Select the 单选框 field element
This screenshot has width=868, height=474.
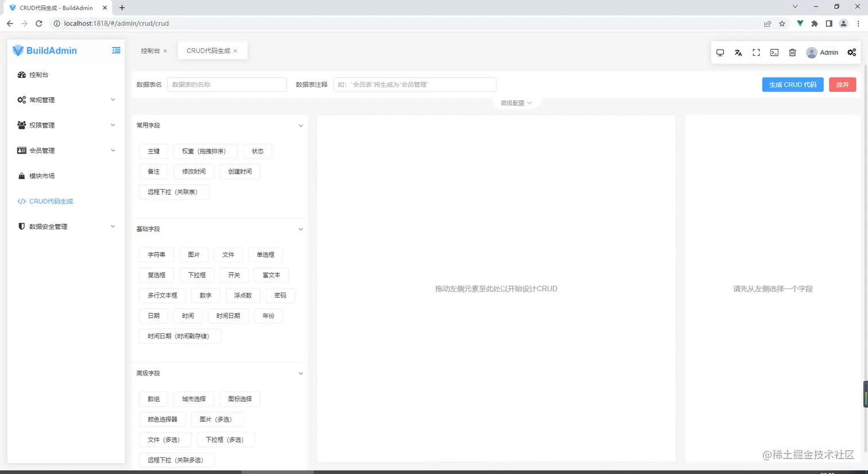[x=265, y=255]
